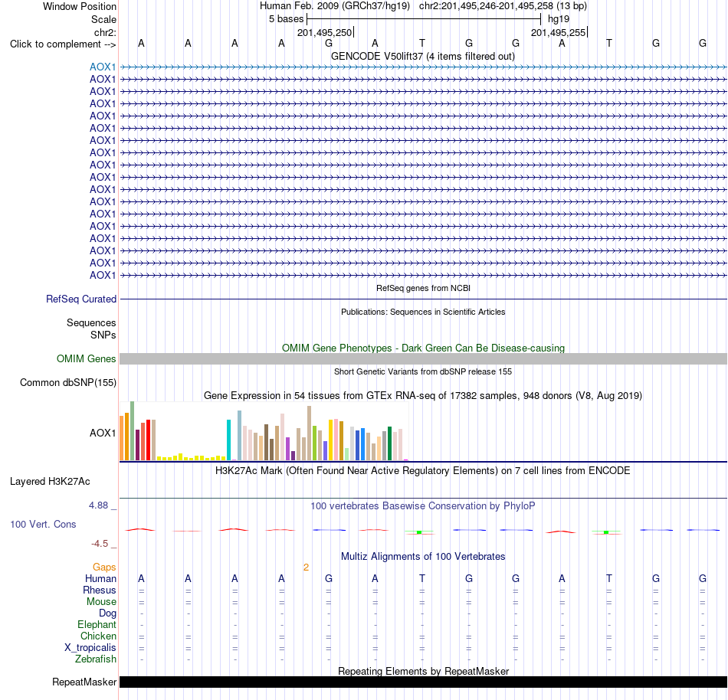The image size is (728, 700).
Task: Click the 'Gene Expression in 54 tissues' GTEx title
Action: point(423,396)
